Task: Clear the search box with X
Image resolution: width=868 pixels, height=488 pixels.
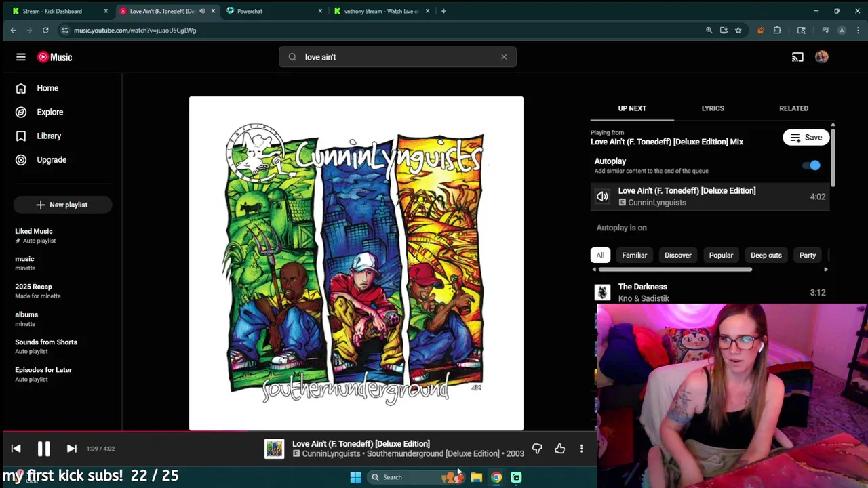Action: (504, 57)
